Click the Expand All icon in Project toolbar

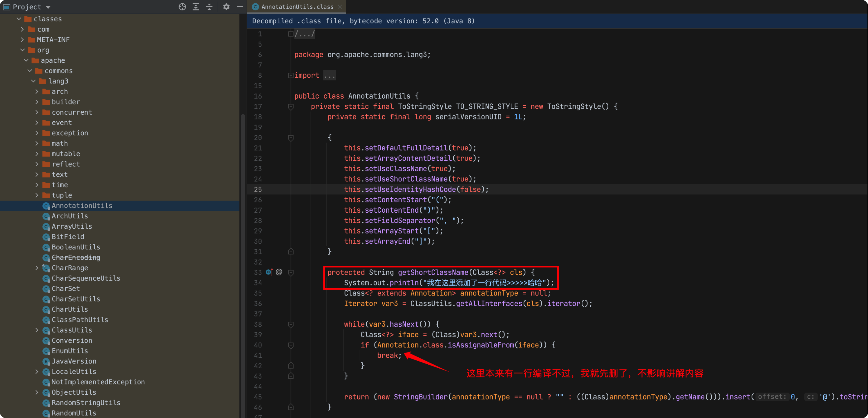click(x=196, y=7)
